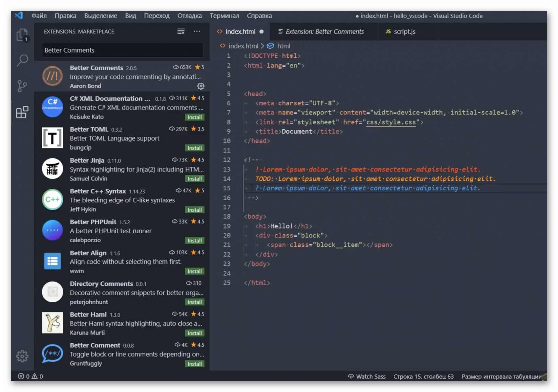The width and height of the screenshot is (558, 392).
Task: Clear extensions search results icon
Action: [181, 31]
